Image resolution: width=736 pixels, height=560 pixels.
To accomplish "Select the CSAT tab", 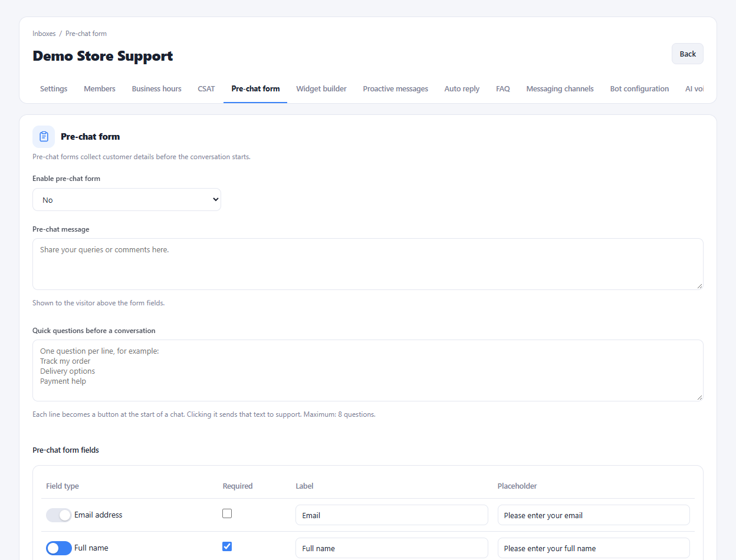I will point(206,89).
